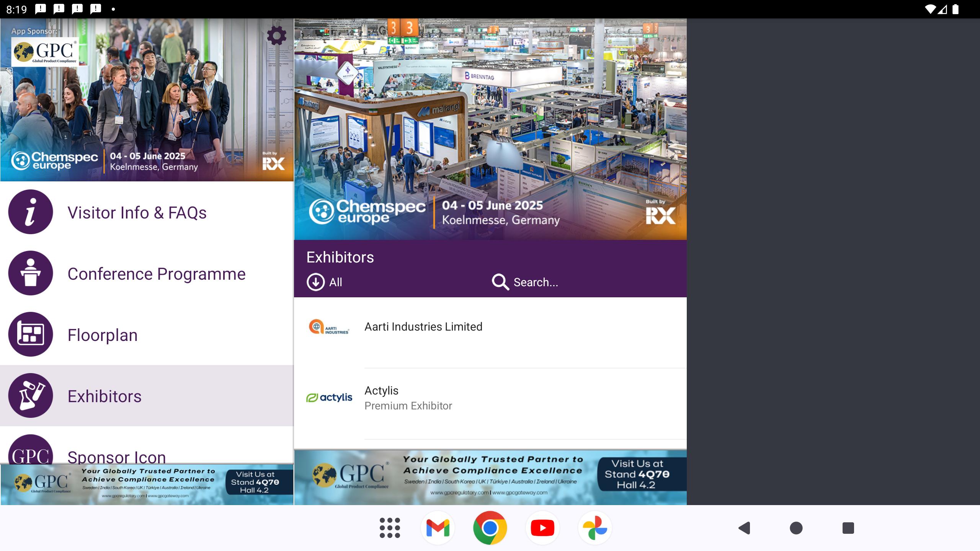Image resolution: width=980 pixels, height=551 pixels.
Task: Tap the Chemspec Europe hero banner image
Action: pos(490,129)
